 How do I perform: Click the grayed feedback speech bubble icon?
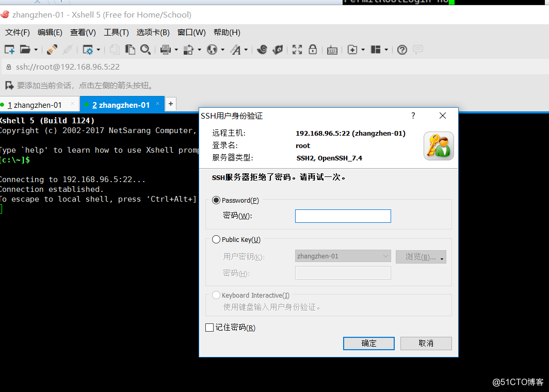(x=418, y=50)
